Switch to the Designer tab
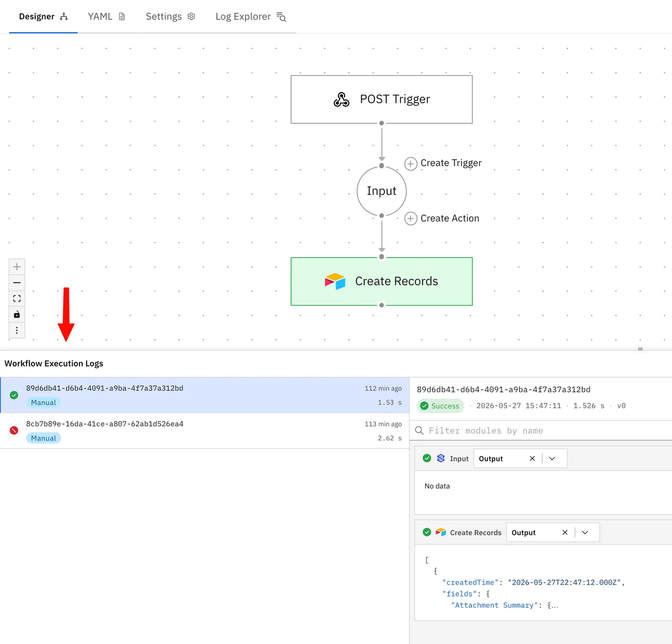Image resolution: width=672 pixels, height=644 pixels. coord(43,16)
